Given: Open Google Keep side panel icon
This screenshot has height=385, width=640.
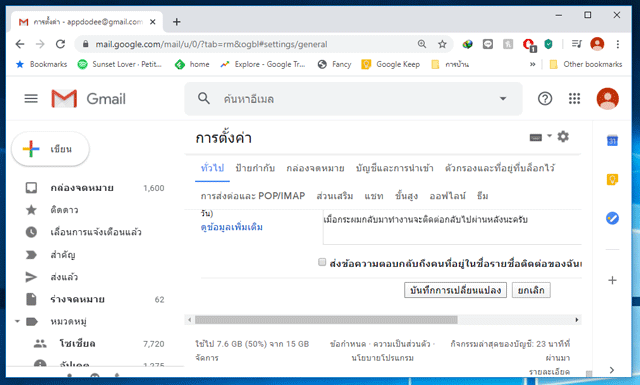Looking at the screenshot, I should click(x=612, y=179).
